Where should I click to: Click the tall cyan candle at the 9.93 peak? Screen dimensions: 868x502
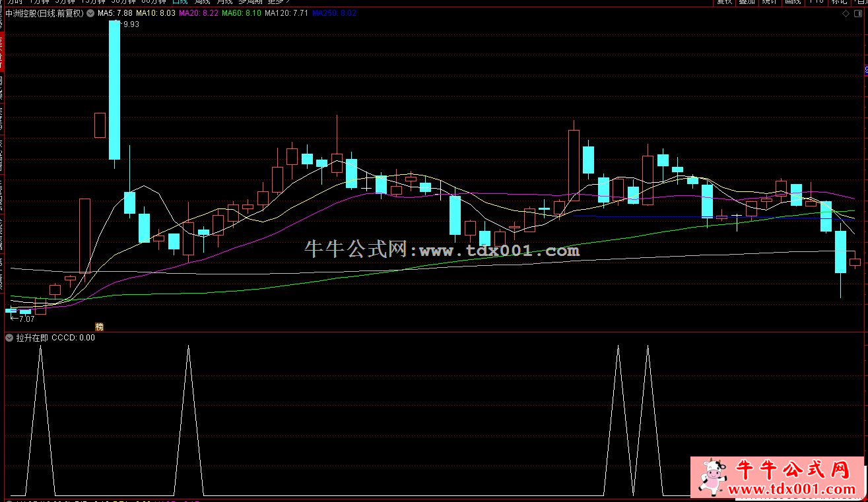pos(115,89)
